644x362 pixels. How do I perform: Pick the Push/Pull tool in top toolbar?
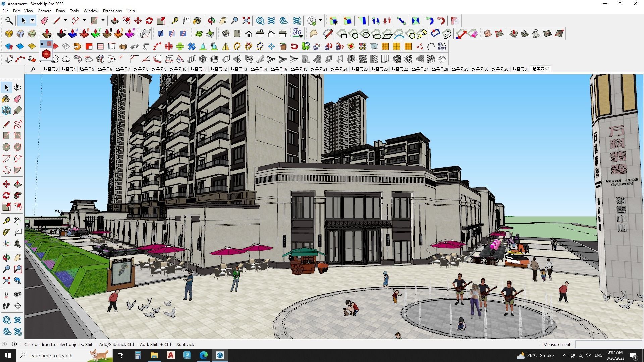pyautogui.click(x=115, y=21)
